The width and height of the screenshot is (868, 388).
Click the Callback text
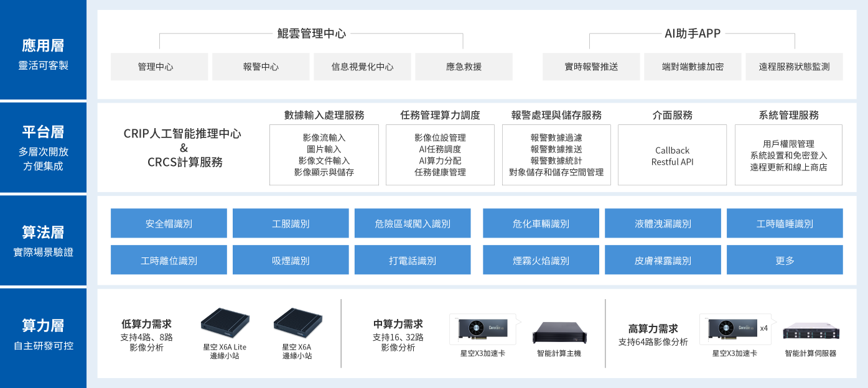click(672, 150)
